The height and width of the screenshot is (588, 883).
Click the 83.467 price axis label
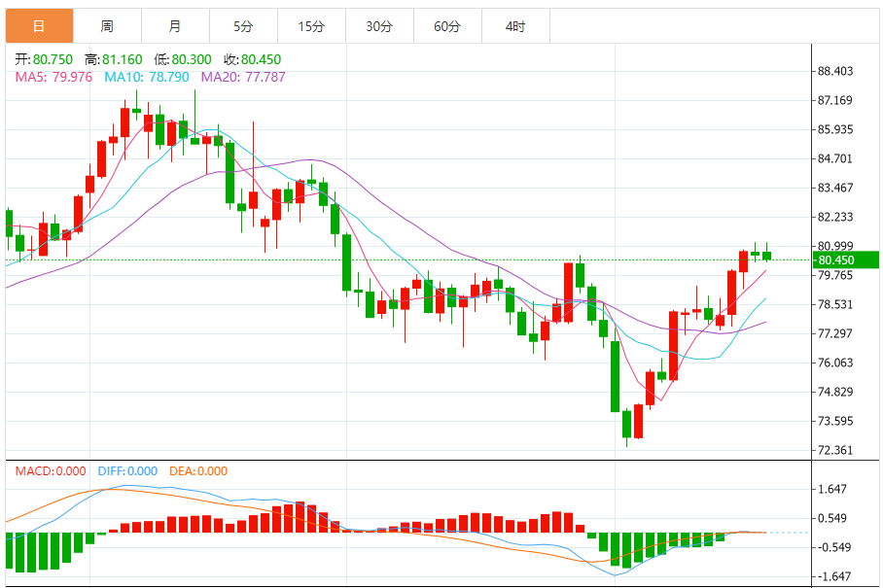pyautogui.click(x=835, y=188)
